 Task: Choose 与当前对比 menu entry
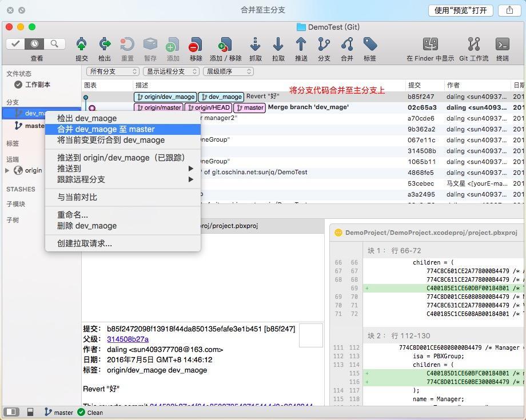[123, 197]
